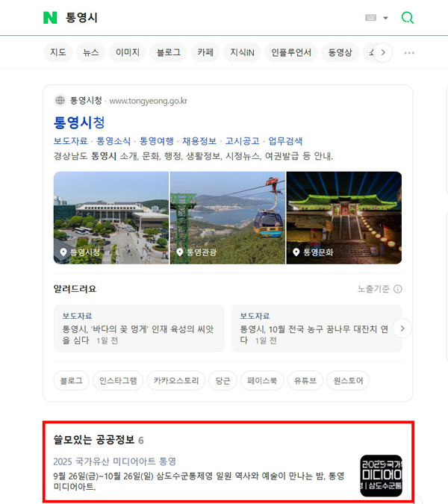Click the 노출기준 info icon
The height and width of the screenshot is (504, 448).
[398, 289]
